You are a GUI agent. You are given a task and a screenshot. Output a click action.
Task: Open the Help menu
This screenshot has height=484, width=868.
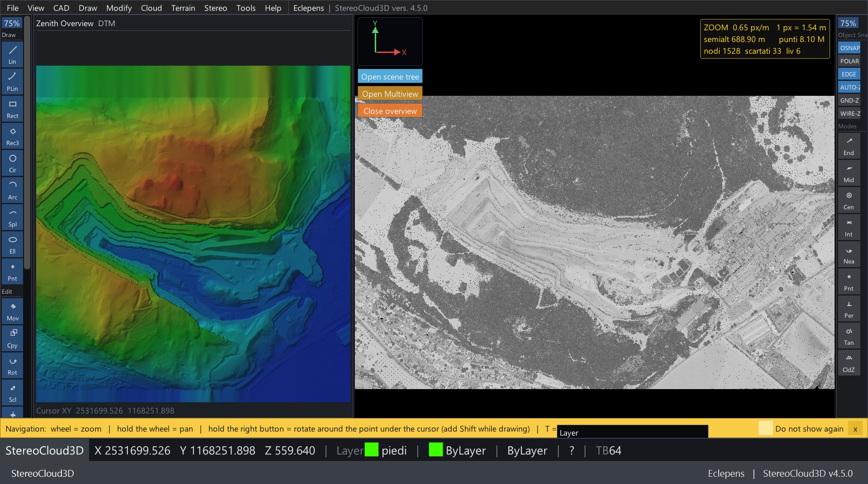click(x=273, y=8)
